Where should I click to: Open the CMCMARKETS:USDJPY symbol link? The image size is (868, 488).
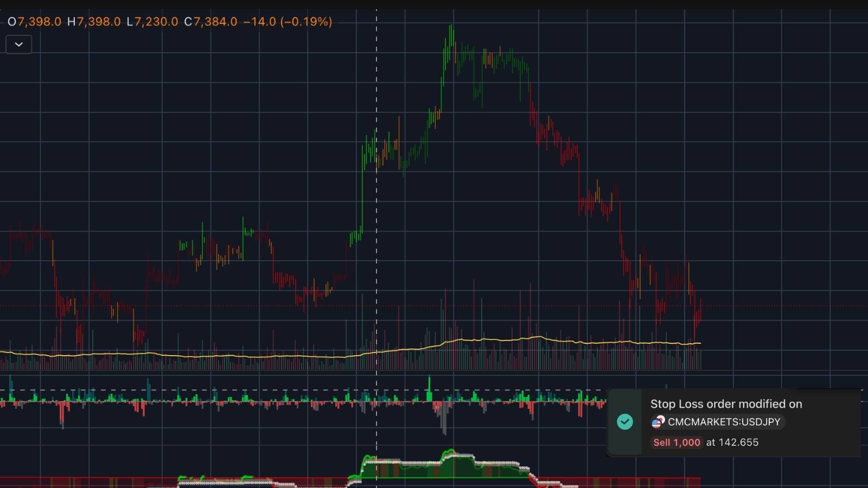pyautogui.click(x=724, y=422)
